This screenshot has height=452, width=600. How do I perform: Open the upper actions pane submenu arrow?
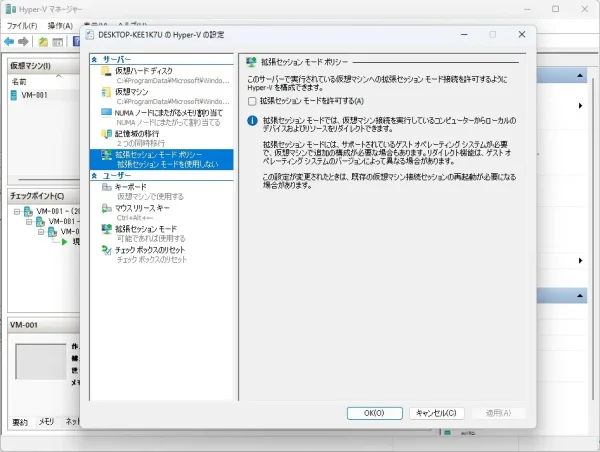580,106
